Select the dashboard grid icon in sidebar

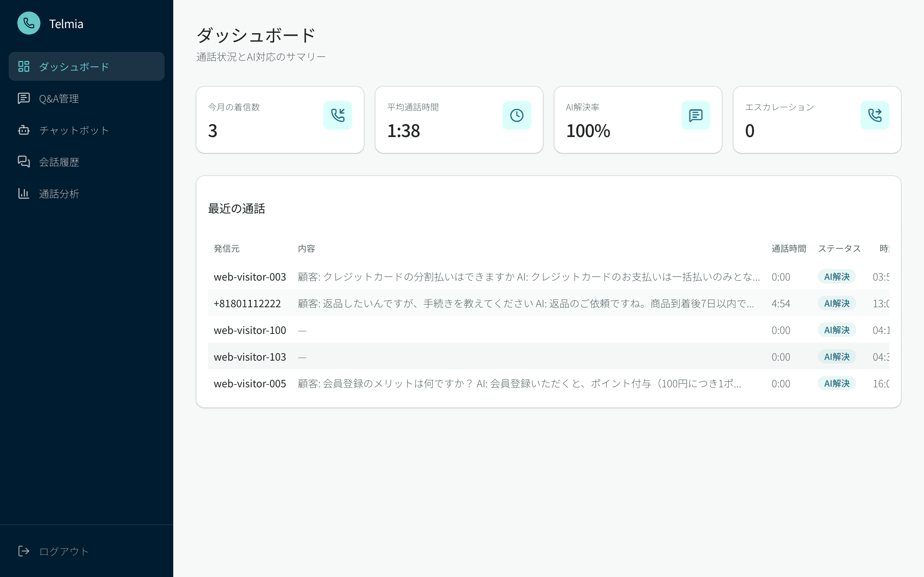(x=24, y=66)
